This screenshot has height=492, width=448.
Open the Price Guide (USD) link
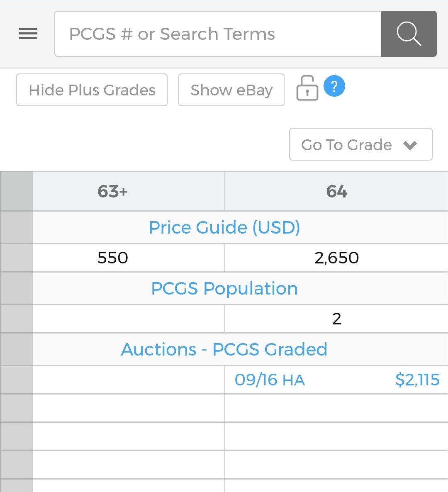tap(224, 227)
